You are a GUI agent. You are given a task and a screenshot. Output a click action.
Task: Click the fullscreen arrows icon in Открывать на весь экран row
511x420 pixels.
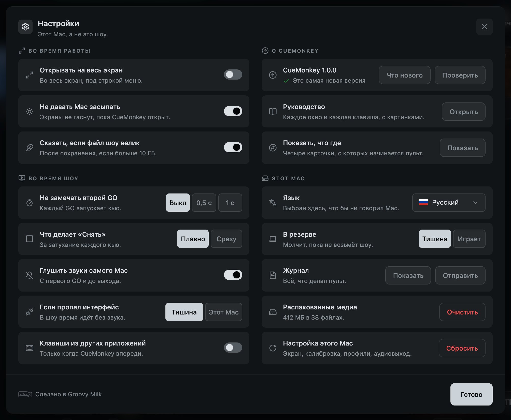click(x=30, y=75)
